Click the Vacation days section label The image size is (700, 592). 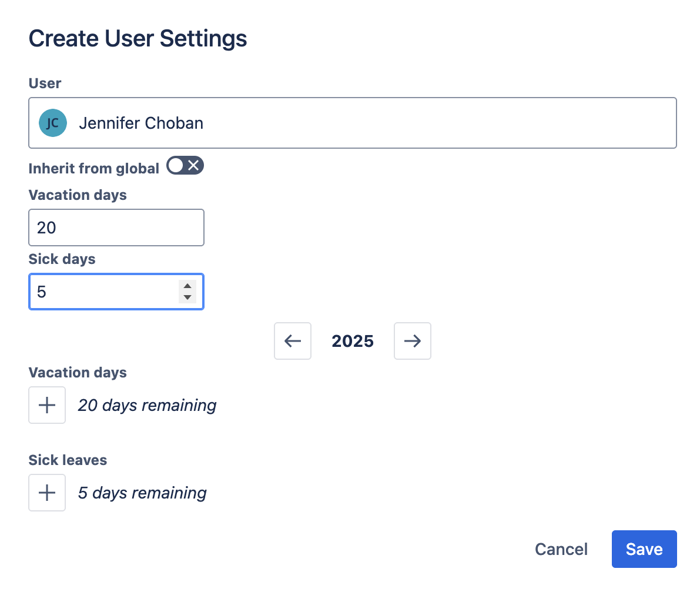(77, 372)
